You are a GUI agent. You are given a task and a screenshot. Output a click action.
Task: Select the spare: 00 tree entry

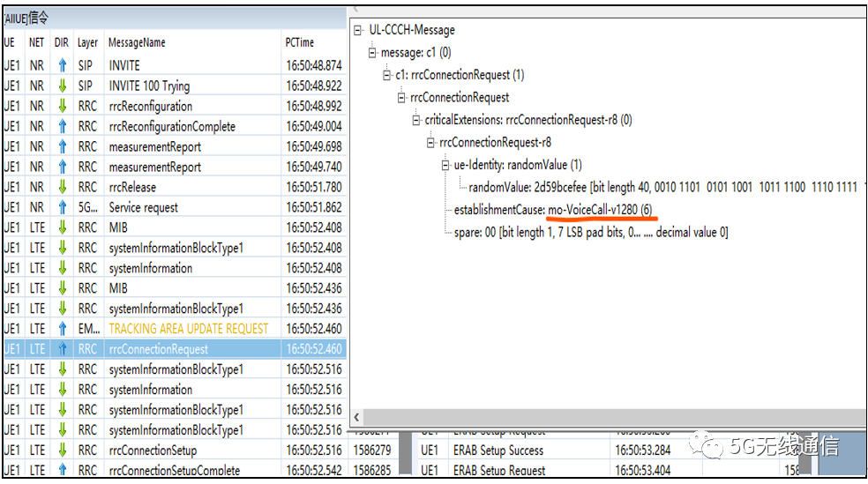pyautogui.click(x=591, y=233)
